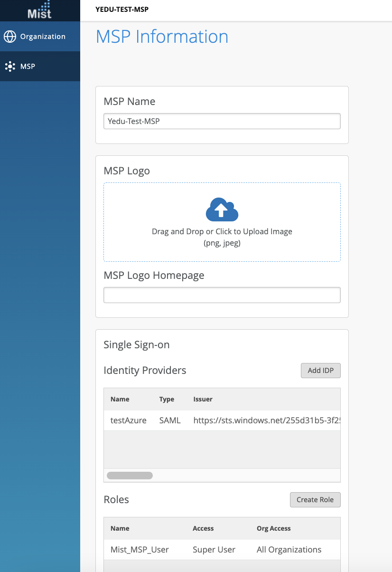The height and width of the screenshot is (572, 392).
Task: Click the Drag and Drop upload text
Action: pos(222,232)
